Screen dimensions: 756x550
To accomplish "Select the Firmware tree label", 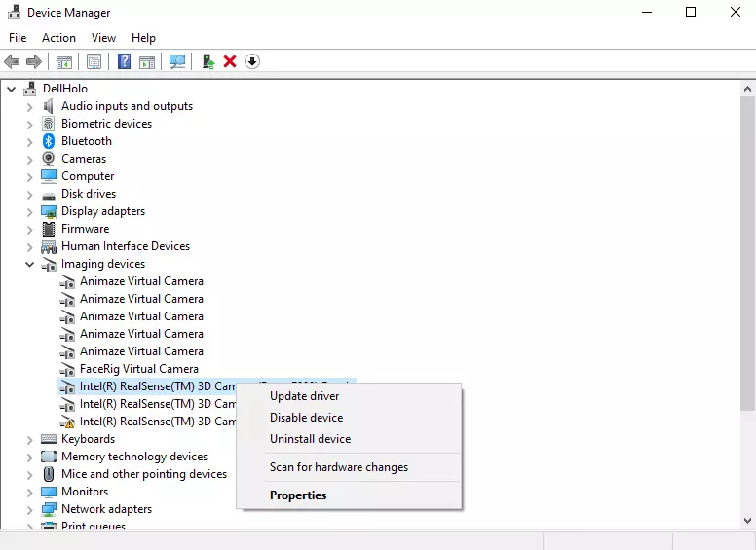I will coord(86,229).
